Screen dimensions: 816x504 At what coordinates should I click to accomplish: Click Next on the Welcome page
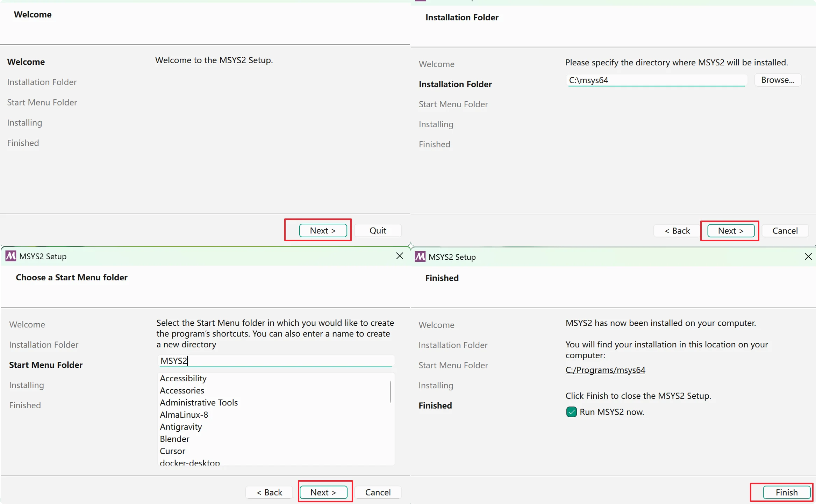(323, 230)
